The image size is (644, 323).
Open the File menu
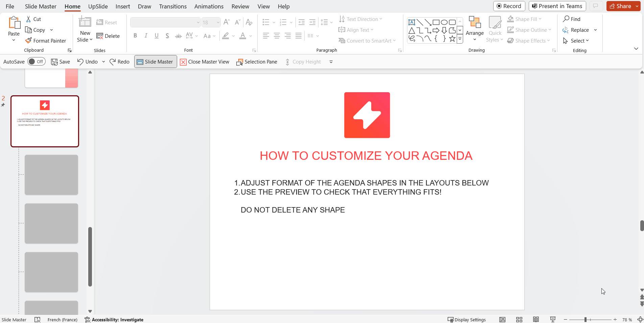(x=10, y=6)
